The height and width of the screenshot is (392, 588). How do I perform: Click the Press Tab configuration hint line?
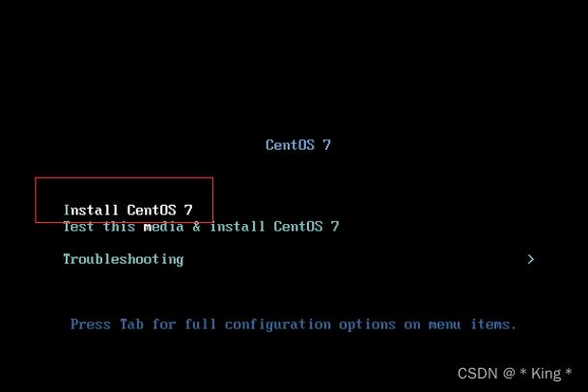[294, 324]
